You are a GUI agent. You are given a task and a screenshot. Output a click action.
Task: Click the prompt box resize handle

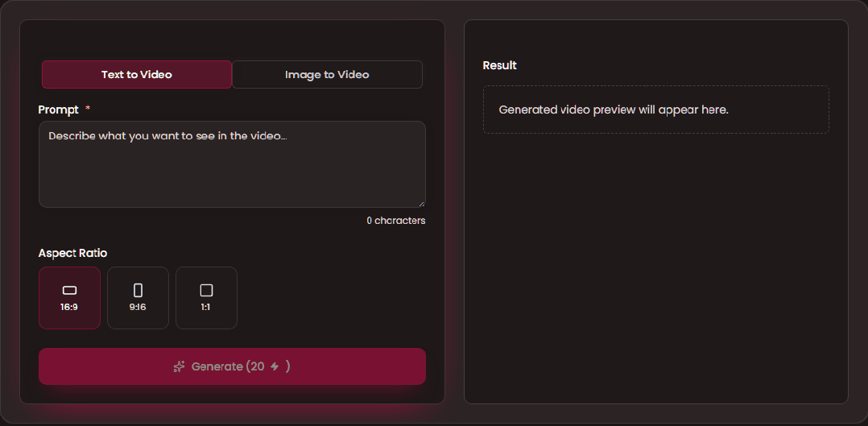(x=421, y=203)
